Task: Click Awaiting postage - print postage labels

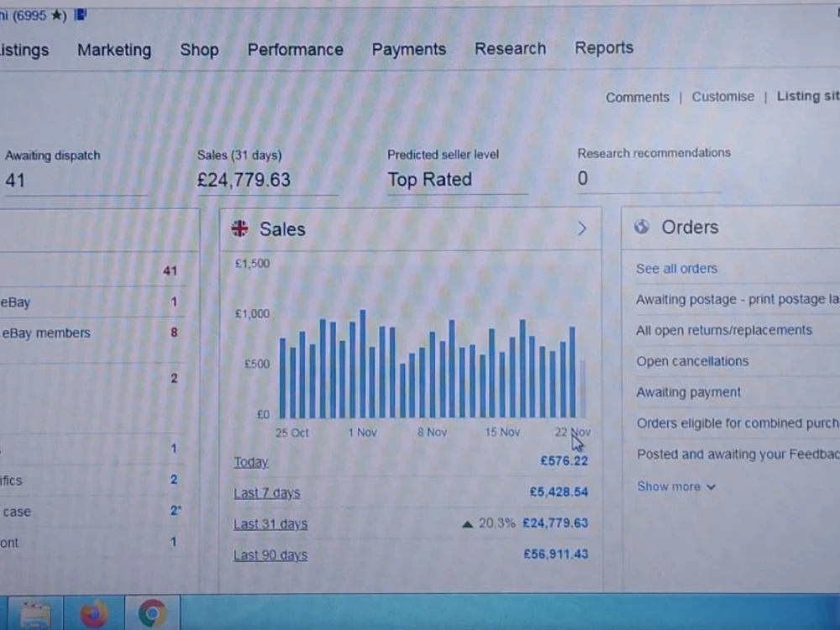Action: coord(737,299)
